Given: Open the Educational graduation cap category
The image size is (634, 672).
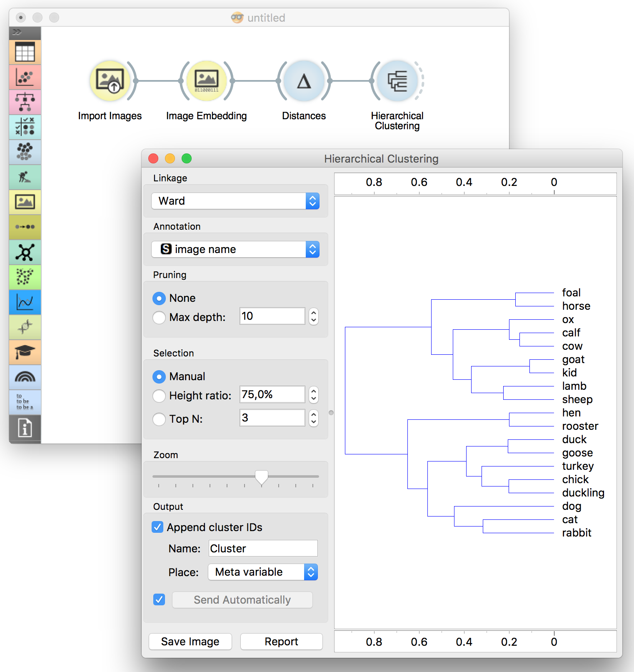Looking at the screenshot, I should [x=25, y=352].
